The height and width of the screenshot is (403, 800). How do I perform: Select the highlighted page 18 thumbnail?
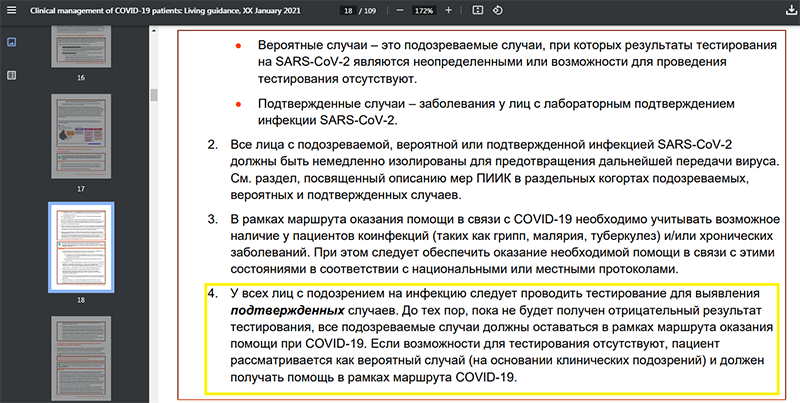click(81, 247)
